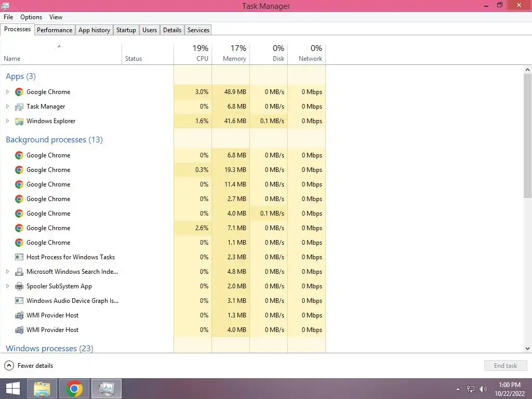Open the volume speaker tray icon
This screenshot has width=532, height=399.
[483, 389]
